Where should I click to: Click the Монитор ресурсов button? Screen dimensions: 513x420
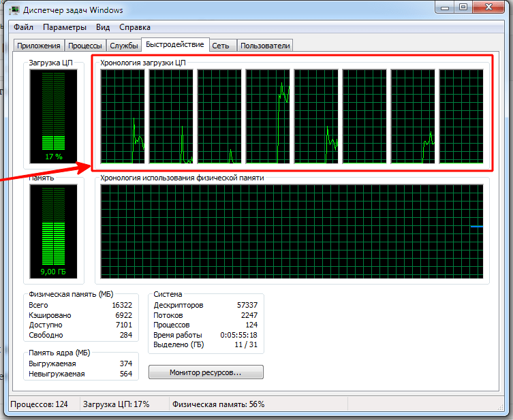[206, 372]
